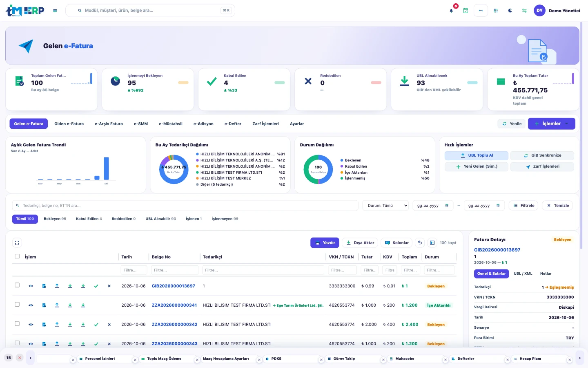Open the start date picker calendar icon
This screenshot has width=588, height=368.
point(447,205)
